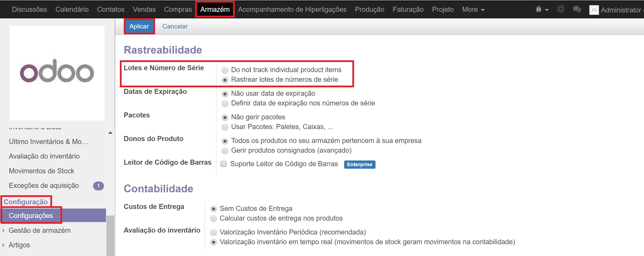
Task: Open the More dropdown menu
Action: pyautogui.click(x=473, y=9)
